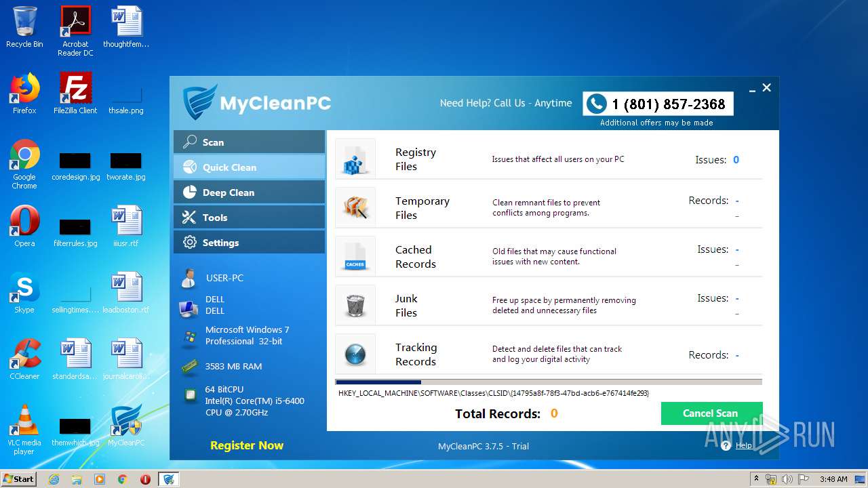
Task: Close the MyCleanPC window
Action: coord(767,87)
